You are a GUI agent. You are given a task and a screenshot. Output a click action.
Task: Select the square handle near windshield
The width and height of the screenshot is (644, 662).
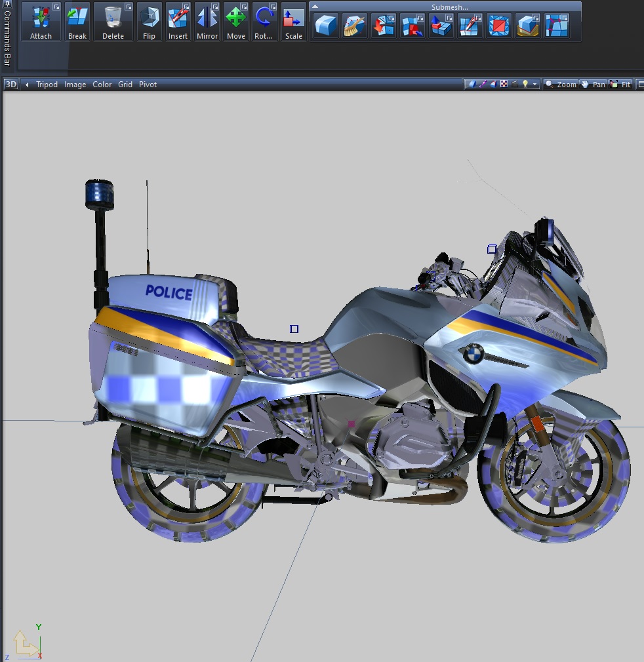tap(492, 249)
